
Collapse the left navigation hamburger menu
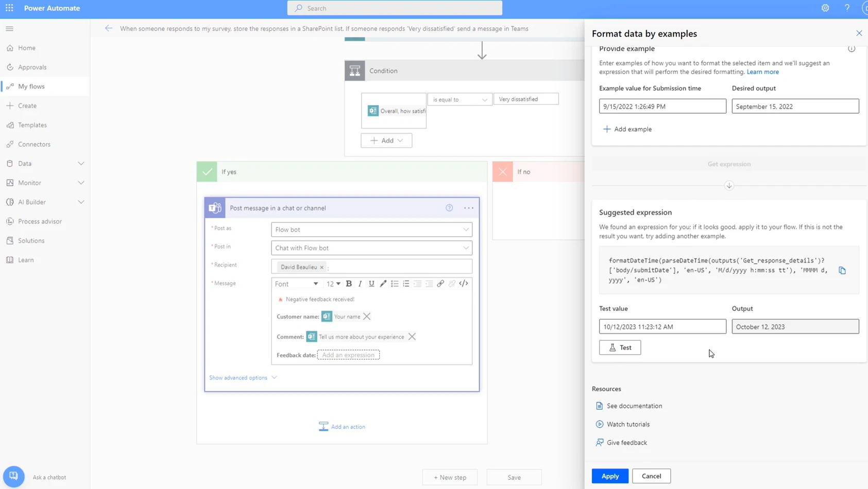coord(9,29)
